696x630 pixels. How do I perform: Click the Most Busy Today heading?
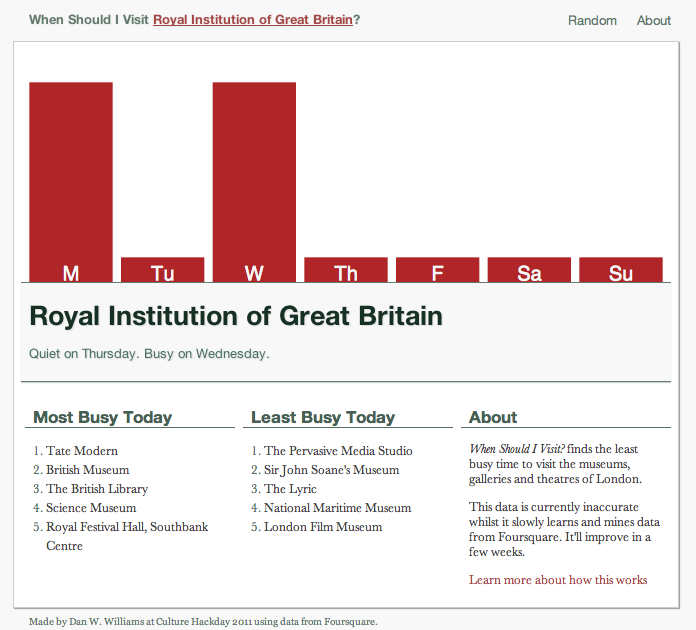tap(103, 417)
